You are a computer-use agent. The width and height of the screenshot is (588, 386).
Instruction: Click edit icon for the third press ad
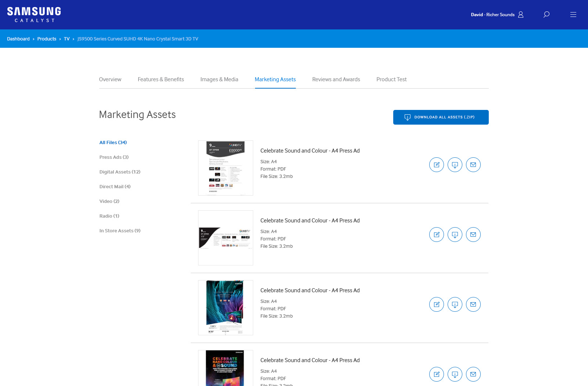click(436, 304)
